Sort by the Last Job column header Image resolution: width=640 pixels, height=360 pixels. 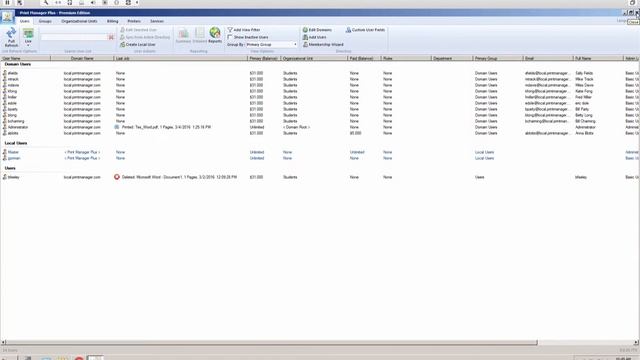click(180, 58)
